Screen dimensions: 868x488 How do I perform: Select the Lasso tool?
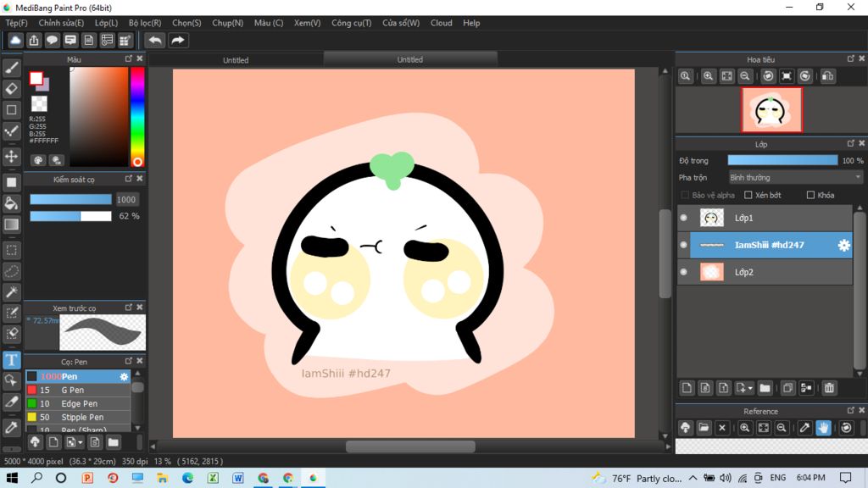coord(11,271)
